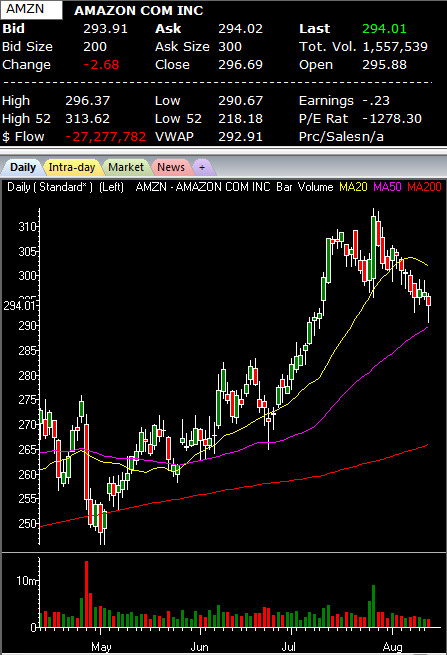This screenshot has height=655, width=447.
Task: Click the MA200 legend label
Action: coord(424,187)
